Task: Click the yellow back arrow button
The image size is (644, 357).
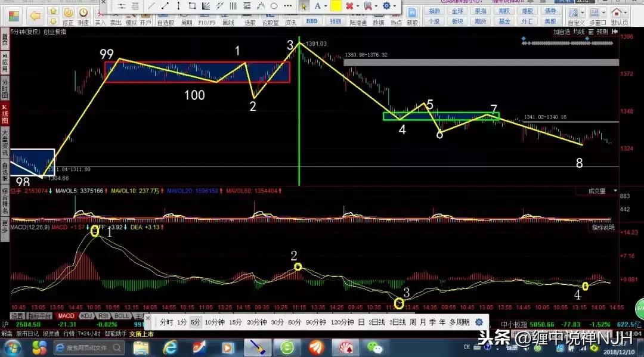Action: 35,15
